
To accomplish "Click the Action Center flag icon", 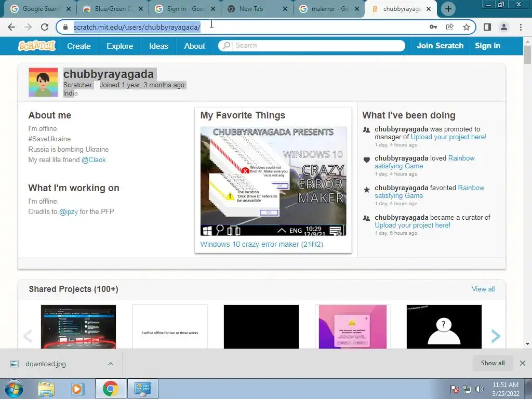I will tap(455, 389).
